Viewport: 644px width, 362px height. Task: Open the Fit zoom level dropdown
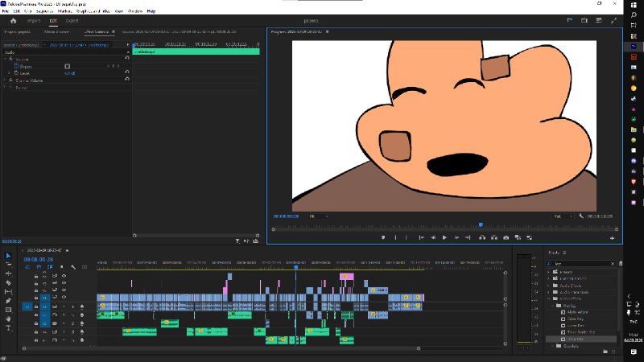pyautogui.click(x=319, y=216)
